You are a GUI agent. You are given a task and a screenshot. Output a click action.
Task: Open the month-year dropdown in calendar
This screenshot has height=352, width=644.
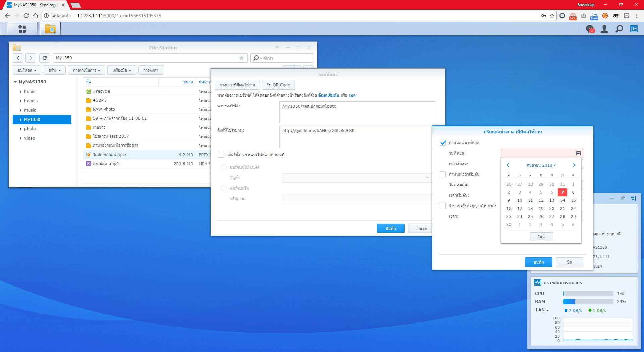click(541, 165)
